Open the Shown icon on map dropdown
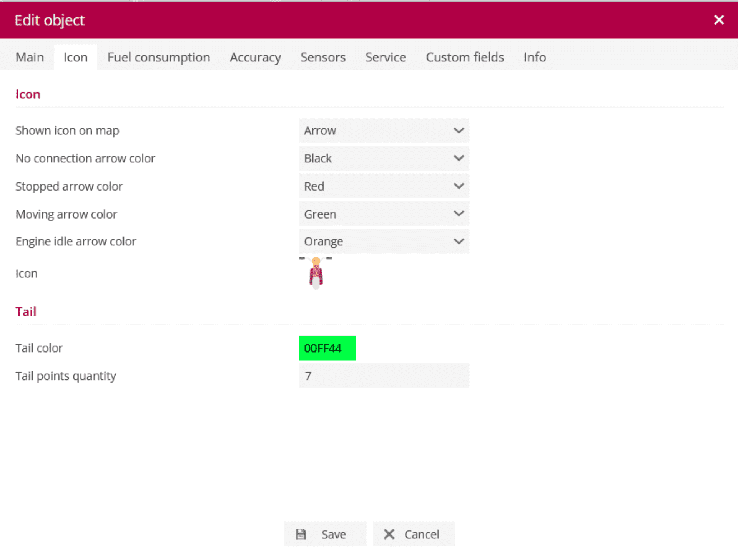Viewport: 738px width, 560px height. [384, 131]
